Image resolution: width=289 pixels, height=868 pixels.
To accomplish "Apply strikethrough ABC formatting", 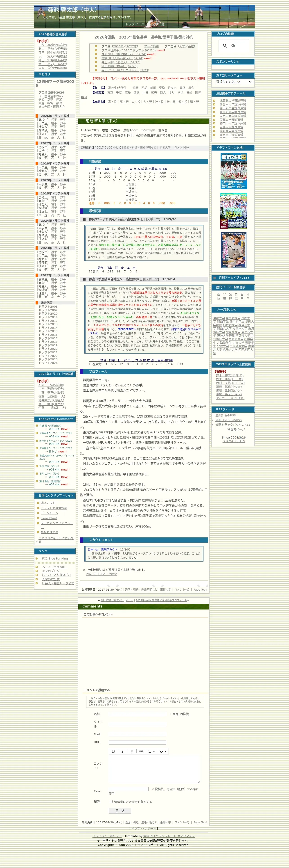I will click(141, 751).
